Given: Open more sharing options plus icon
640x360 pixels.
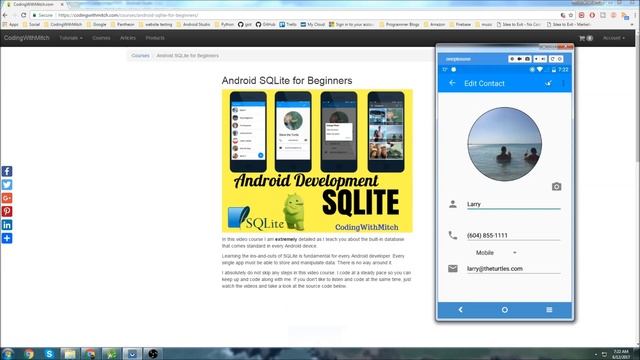Looking at the screenshot, I should (x=7, y=238).
